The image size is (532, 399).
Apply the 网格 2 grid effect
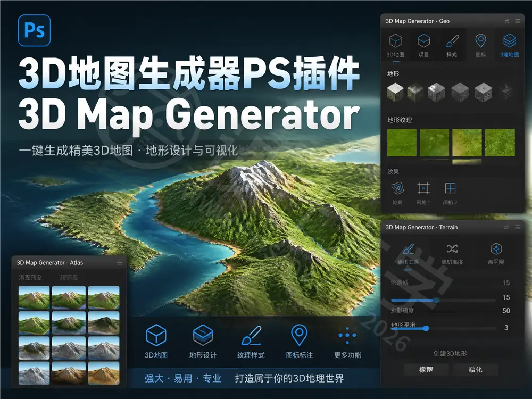pyautogui.click(x=450, y=193)
